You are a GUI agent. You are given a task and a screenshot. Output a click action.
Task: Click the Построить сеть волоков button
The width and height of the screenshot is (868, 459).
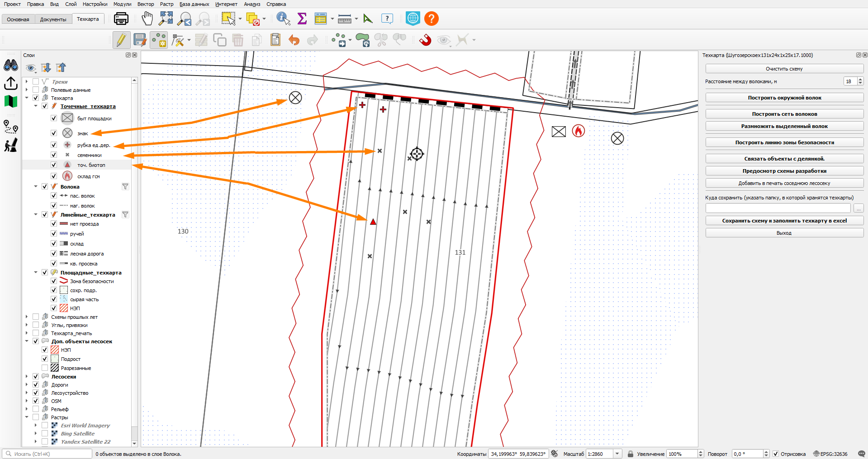(784, 114)
